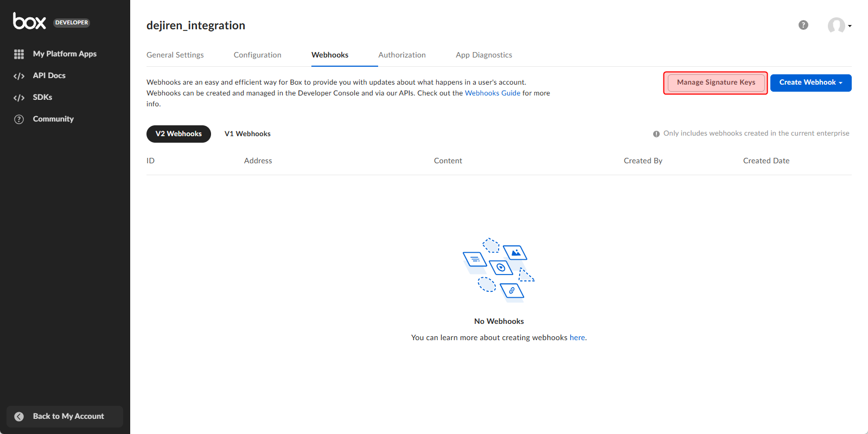Click the DEVELOPER badge next to logo
Screen dimensions: 868x434
72,23
